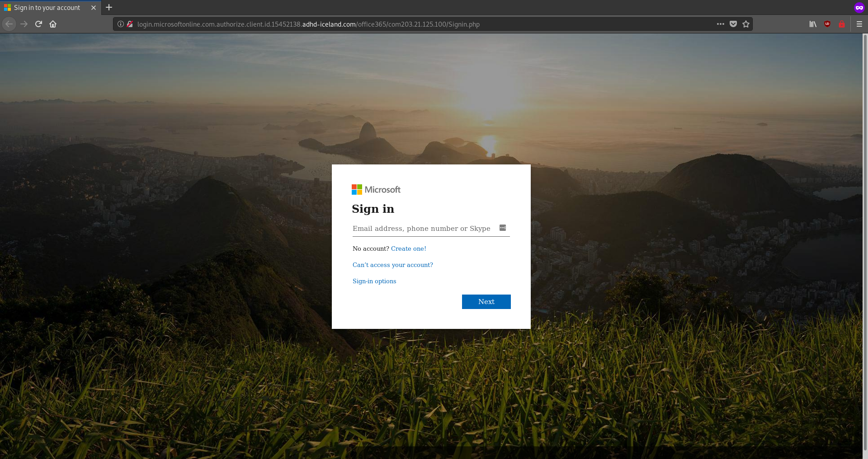Viewport: 868px width, 459px height.
Task: Click the password manager icon in email field
Action: (503, 228)
